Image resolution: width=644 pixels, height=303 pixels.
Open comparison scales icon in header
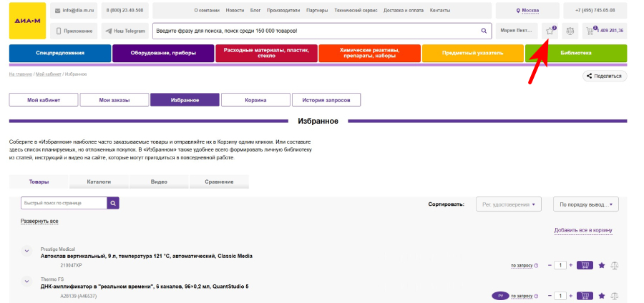pyautogui.click(x=570, y=31)
